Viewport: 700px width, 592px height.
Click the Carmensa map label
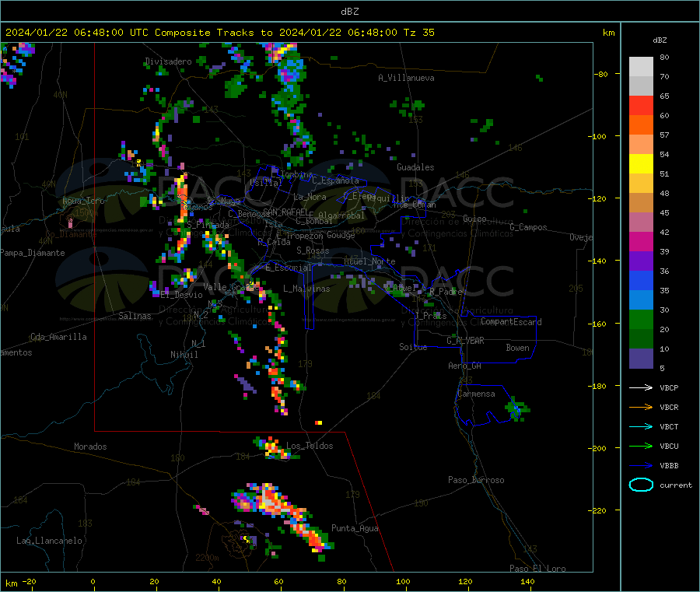(x=476, y=394)
